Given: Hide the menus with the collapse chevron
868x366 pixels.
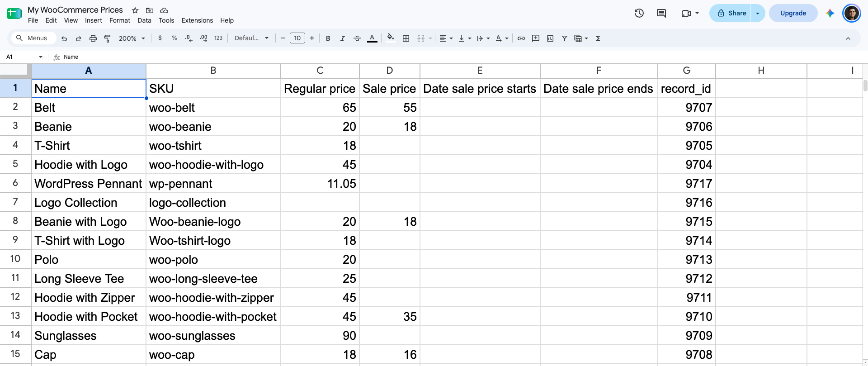Looking at the screenshot, I should [848, 38].
